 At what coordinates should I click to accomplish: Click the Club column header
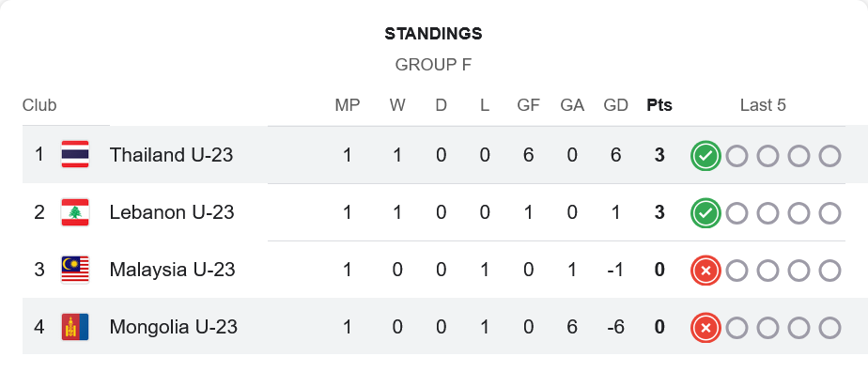point(39,105)
